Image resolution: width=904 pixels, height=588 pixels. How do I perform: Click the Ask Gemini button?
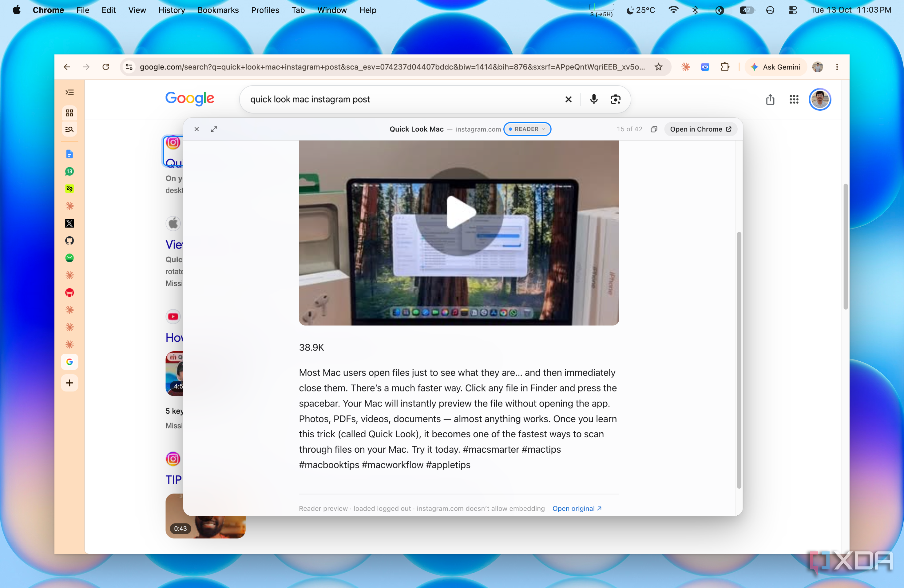pyautogui.click(x=775, y=67)
